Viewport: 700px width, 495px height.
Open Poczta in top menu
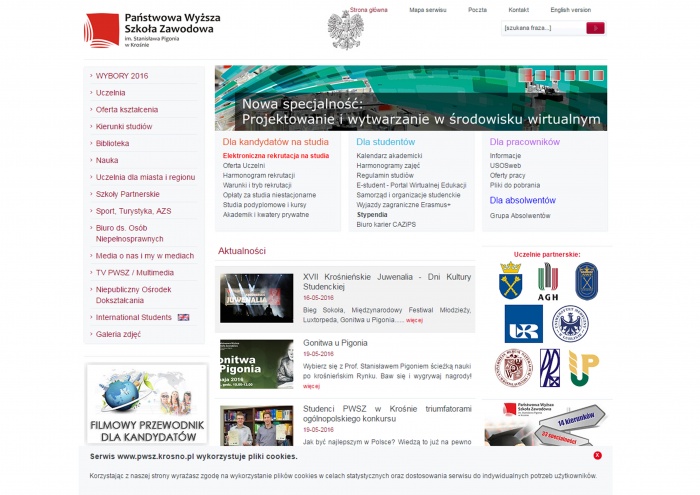[x=477, y=10]
